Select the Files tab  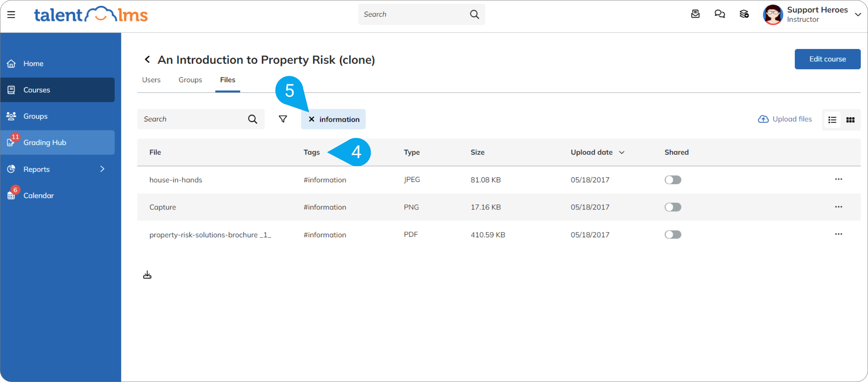pyautogui.click(x=228, y=80)
